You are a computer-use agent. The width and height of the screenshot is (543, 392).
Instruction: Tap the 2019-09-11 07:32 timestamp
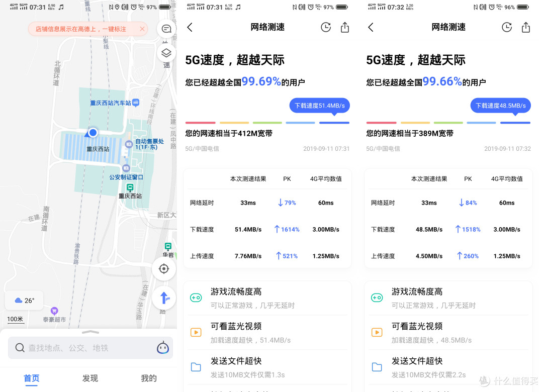(507, 149)
